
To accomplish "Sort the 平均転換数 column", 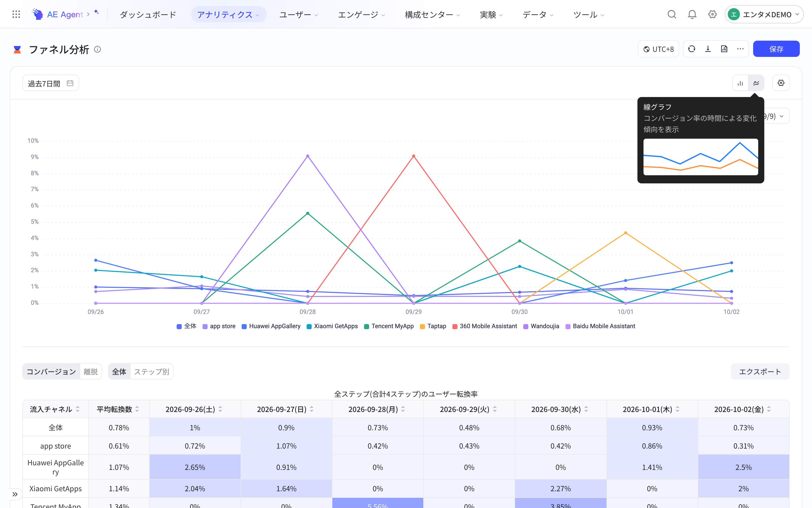I will click(137, 409).
